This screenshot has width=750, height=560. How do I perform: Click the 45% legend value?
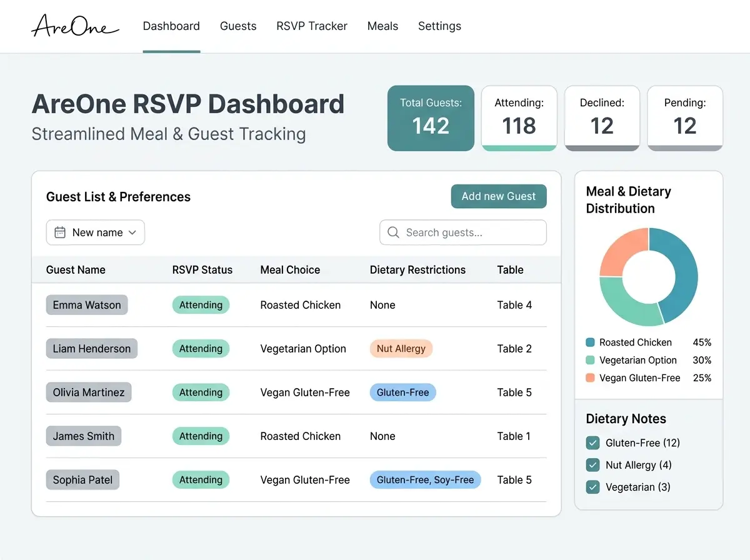702,342
